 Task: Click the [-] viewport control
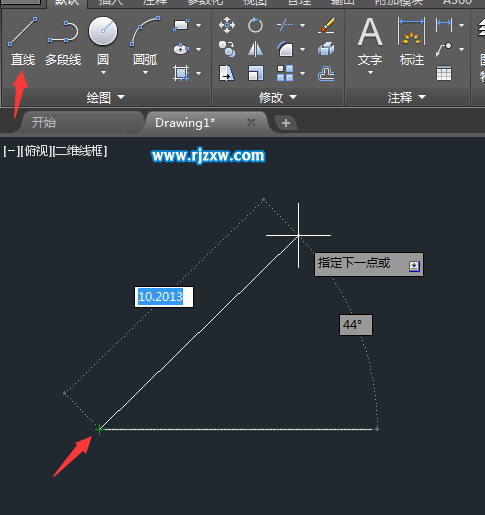point(11,151)
